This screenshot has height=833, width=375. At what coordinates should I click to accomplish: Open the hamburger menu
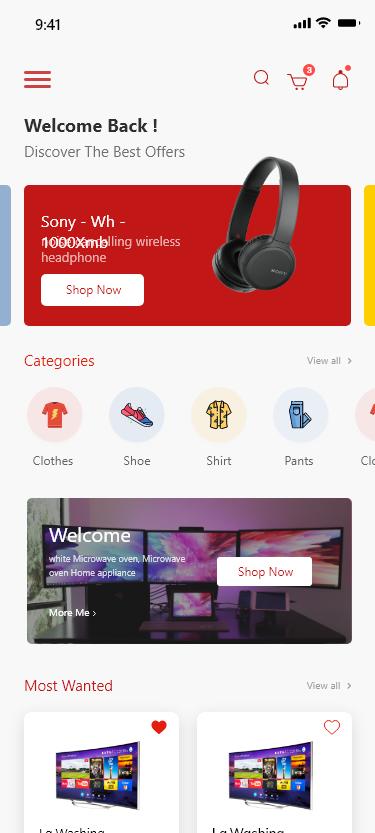pos(37,79)
